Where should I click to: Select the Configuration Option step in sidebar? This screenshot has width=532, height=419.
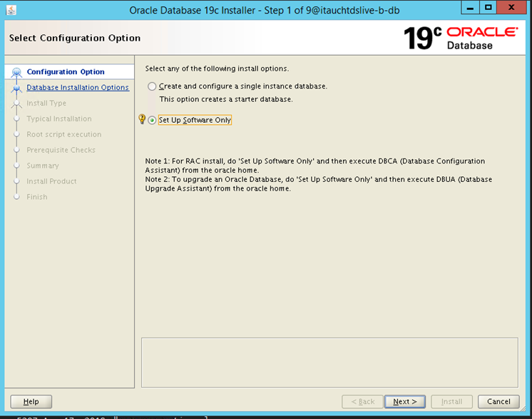[66, 71]
